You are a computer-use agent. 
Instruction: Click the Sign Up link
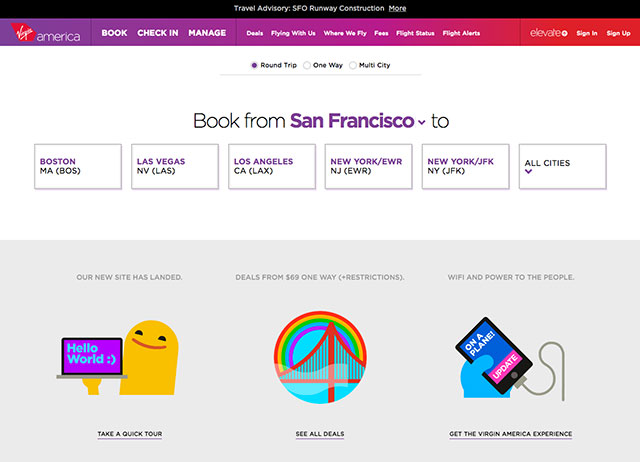point(618,33)
